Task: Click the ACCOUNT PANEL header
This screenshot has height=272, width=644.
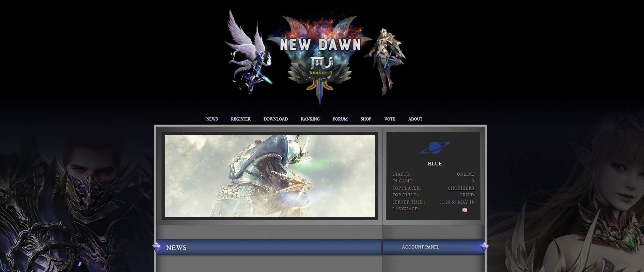Action: point(421,247)
